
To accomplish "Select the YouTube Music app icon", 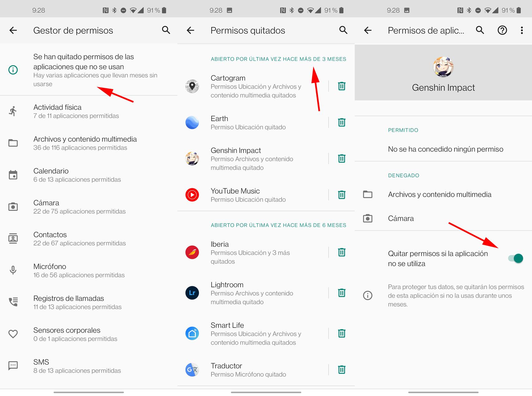I will 192,195.
